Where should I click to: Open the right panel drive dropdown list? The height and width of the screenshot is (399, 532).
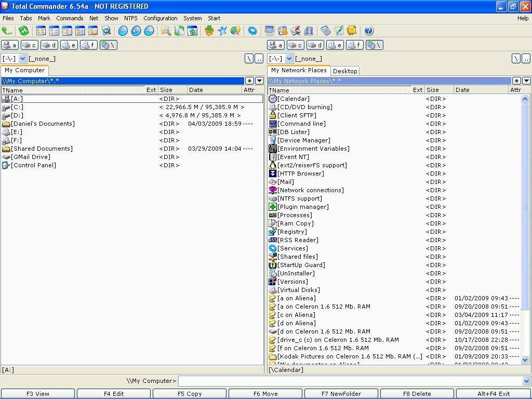pyautogui.click(x=289, y=59)
